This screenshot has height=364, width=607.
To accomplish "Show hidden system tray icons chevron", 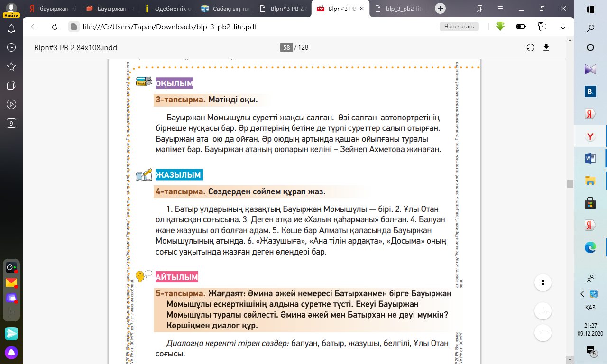I will pyautogui.click(x=582, y=294).
